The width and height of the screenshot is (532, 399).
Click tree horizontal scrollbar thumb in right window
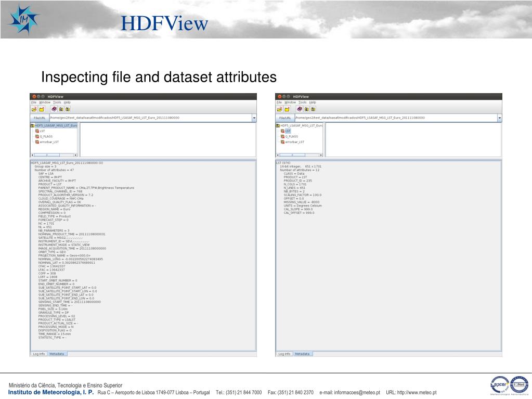(x=292, y=155)
